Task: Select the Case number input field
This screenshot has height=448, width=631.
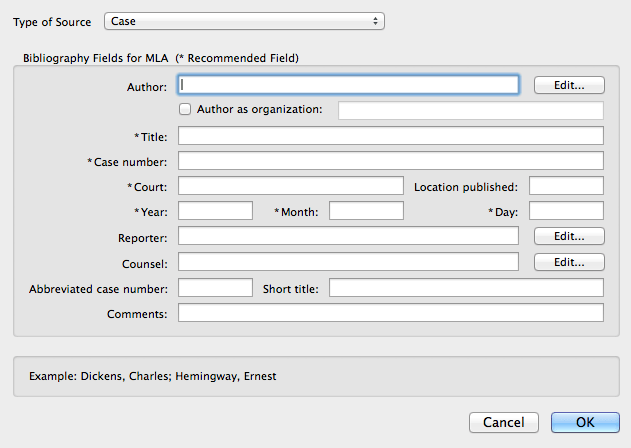Action: pyautogui.click(x=390, y=161)
